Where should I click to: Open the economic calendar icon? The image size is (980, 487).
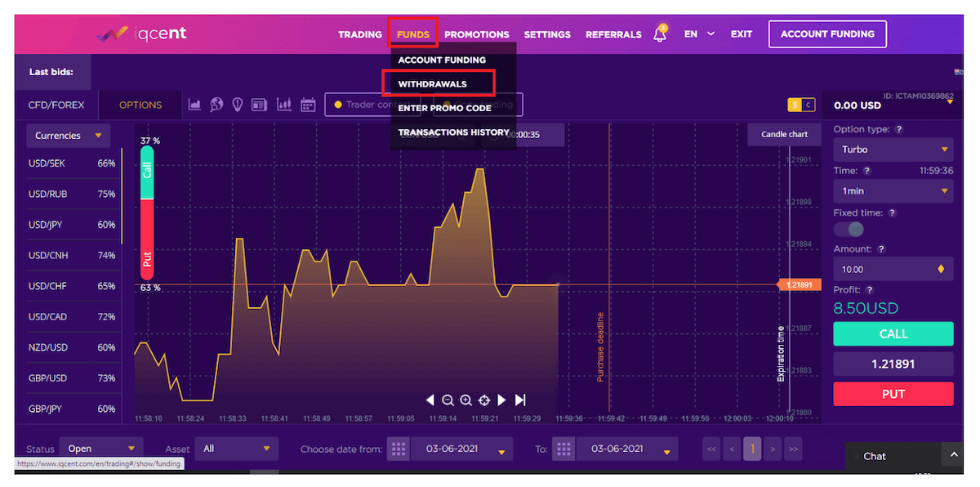pyautogui.click(x=308, y=105)
